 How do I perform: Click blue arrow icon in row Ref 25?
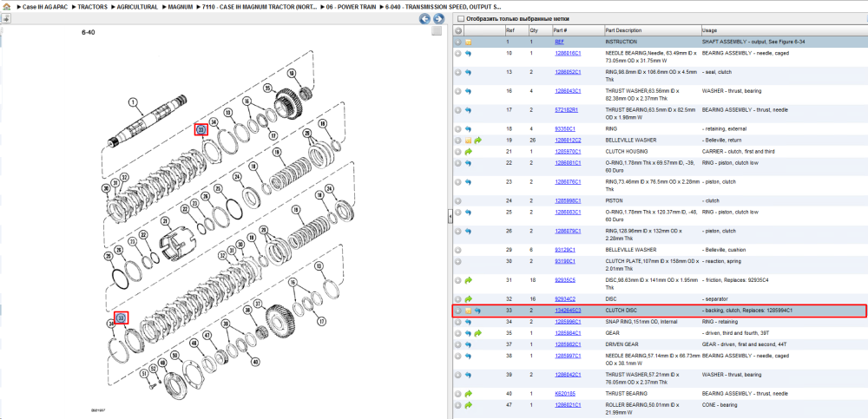[x=468, y=212]
